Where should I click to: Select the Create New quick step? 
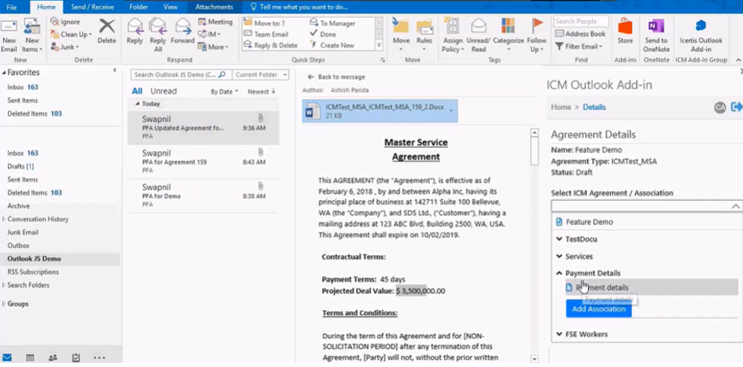point(332,45)
